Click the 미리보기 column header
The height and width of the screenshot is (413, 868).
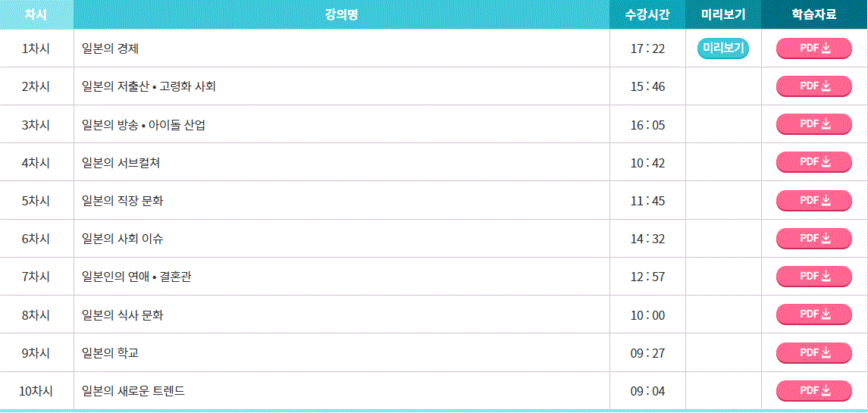(x=723, y=15)
